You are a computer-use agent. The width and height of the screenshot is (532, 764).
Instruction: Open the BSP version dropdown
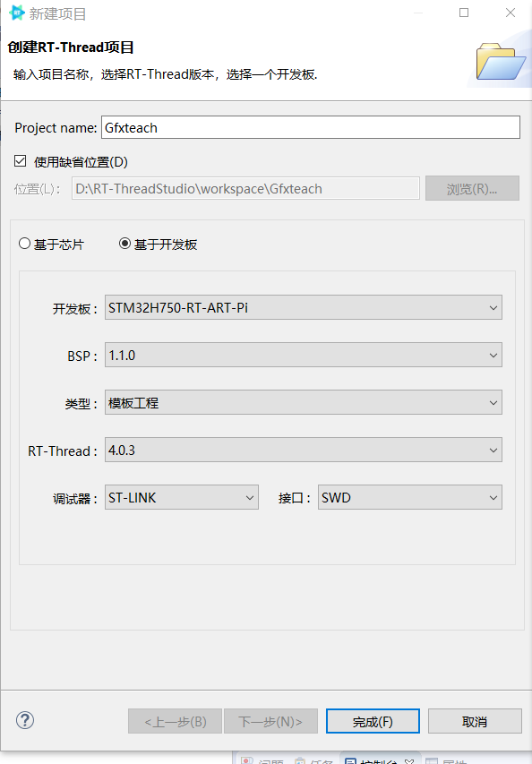coord(493,355)
